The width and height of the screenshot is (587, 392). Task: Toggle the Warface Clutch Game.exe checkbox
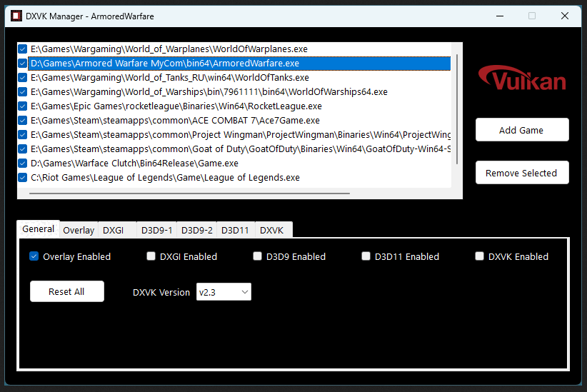22,164
